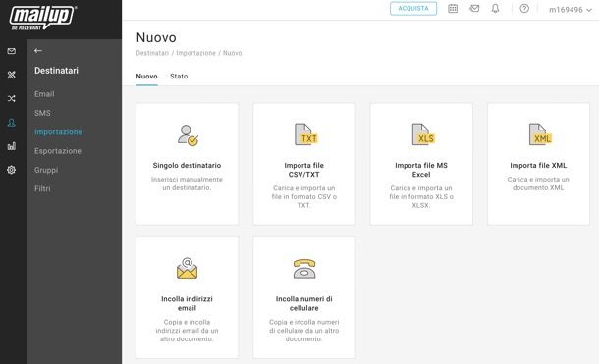The width and height of the screenshot is (599, 364).
Task: Open SMS in Destinatari menu
Action: tap(42, 114)
